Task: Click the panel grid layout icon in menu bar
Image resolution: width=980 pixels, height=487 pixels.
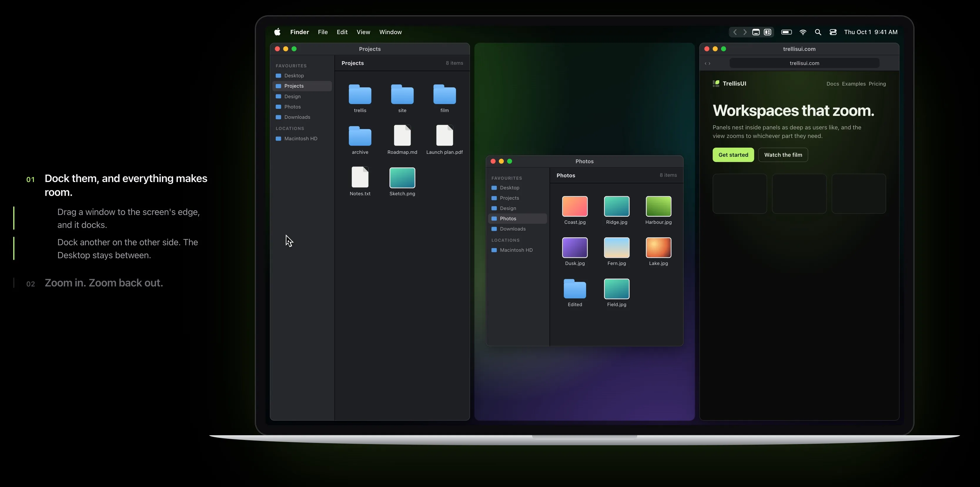Action: click(x=768, y=32)
